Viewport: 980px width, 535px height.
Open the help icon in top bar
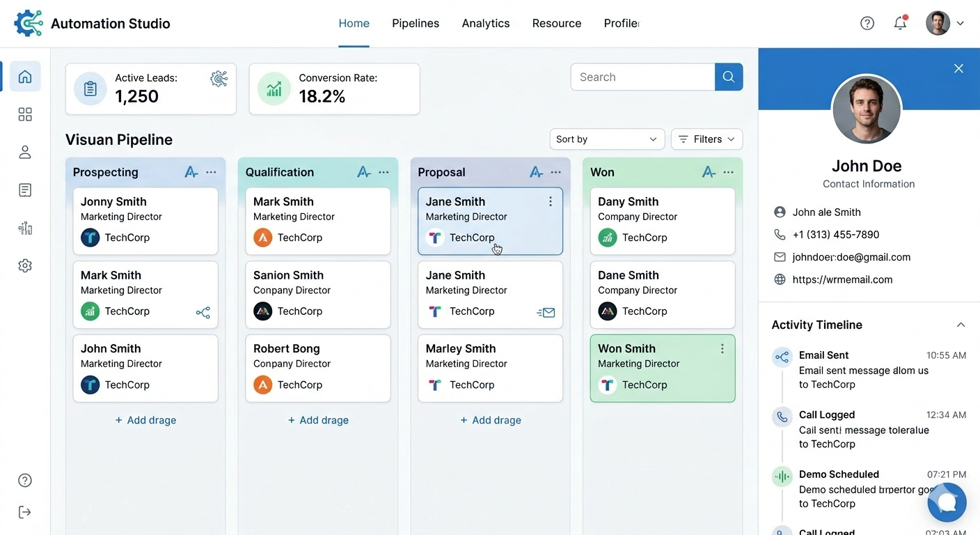click(x=867, y=23)
